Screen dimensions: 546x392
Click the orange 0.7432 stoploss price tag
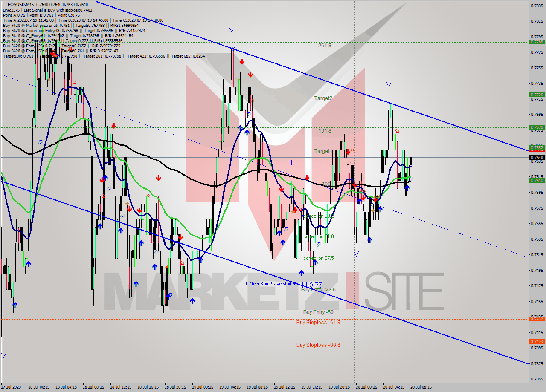pyautogui.click(x=537, y=319)
